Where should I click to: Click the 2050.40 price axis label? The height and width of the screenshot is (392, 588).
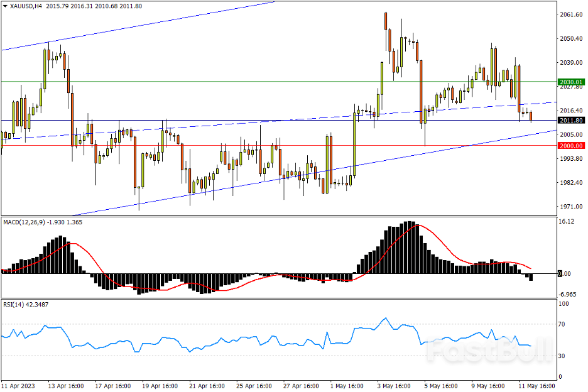570,39
